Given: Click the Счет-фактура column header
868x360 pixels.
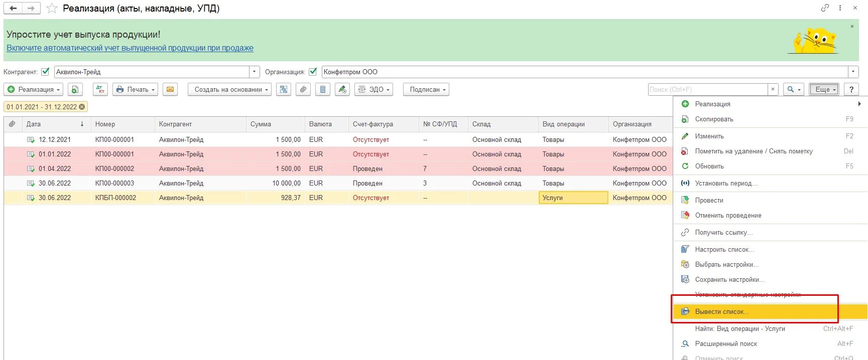Looking at the screenshot, I should click(x=384, y=124).
